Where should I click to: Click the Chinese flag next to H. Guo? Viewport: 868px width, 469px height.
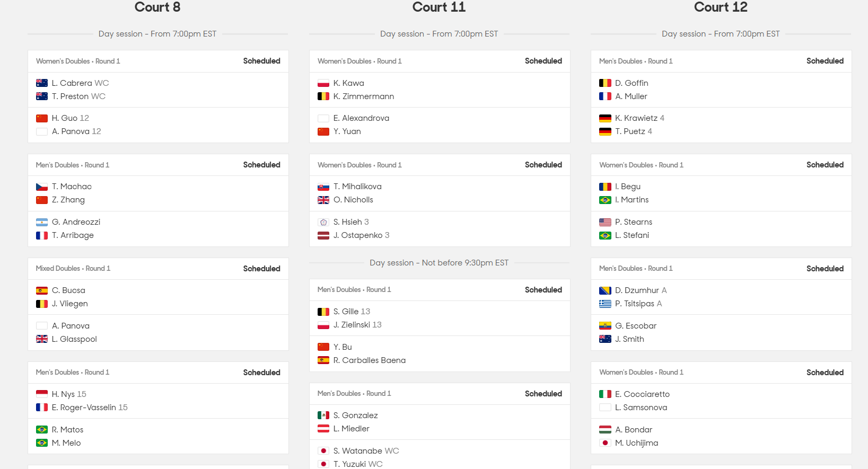click(x=42, y=118)
